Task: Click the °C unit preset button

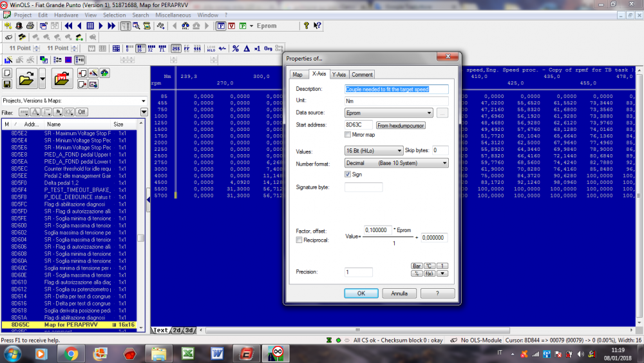Action: 430,266
